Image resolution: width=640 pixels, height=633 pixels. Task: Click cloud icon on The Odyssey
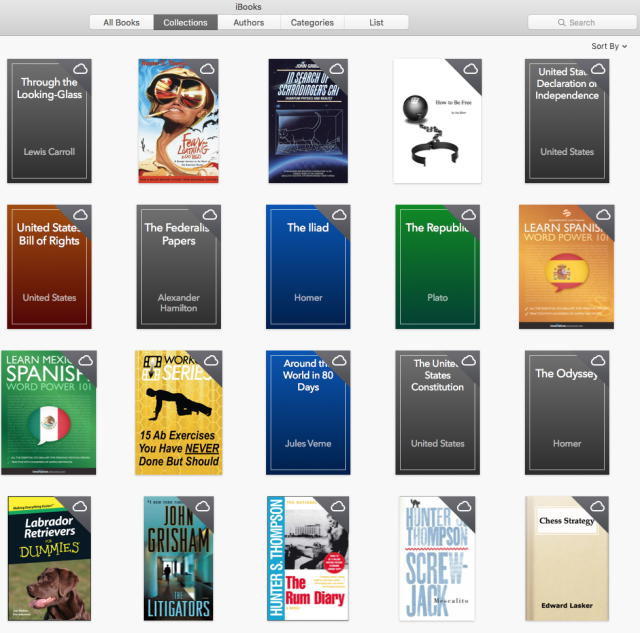(x=598, y=360)
